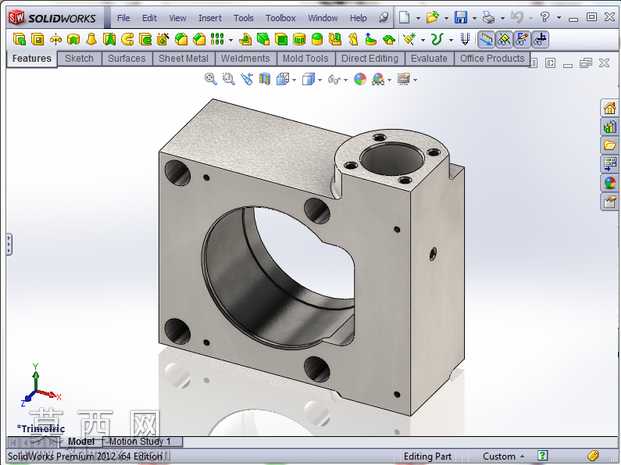Expand the Hide/Show Items dropdown arrow

pyautogui.click(x=346, y=80)
